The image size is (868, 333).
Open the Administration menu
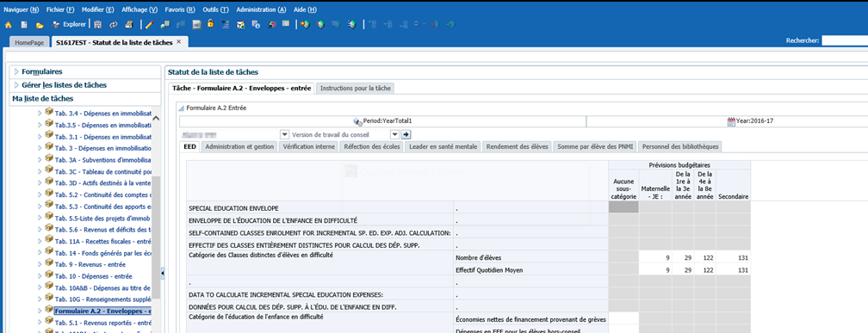[261, 9]
